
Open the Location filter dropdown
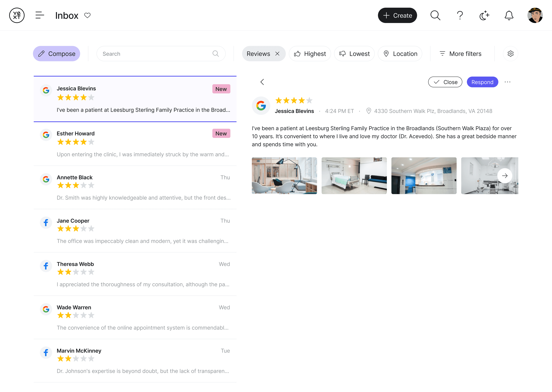(400, 54)
